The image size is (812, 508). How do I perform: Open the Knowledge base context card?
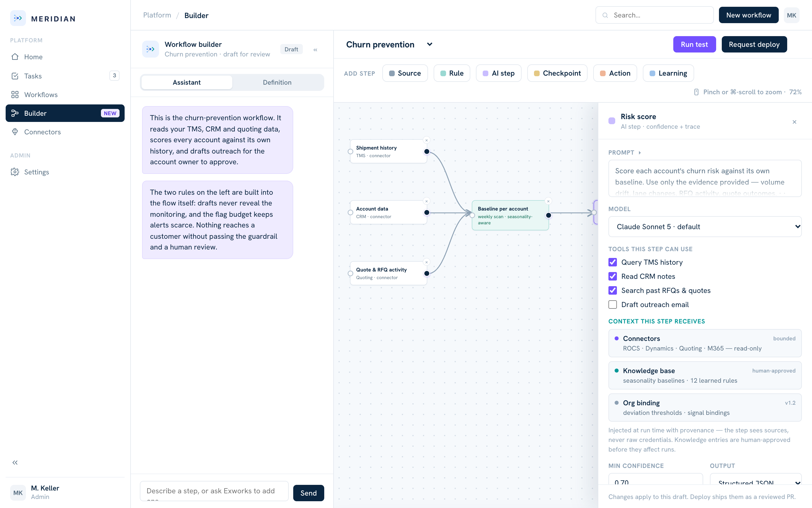(x=705, y=375)
